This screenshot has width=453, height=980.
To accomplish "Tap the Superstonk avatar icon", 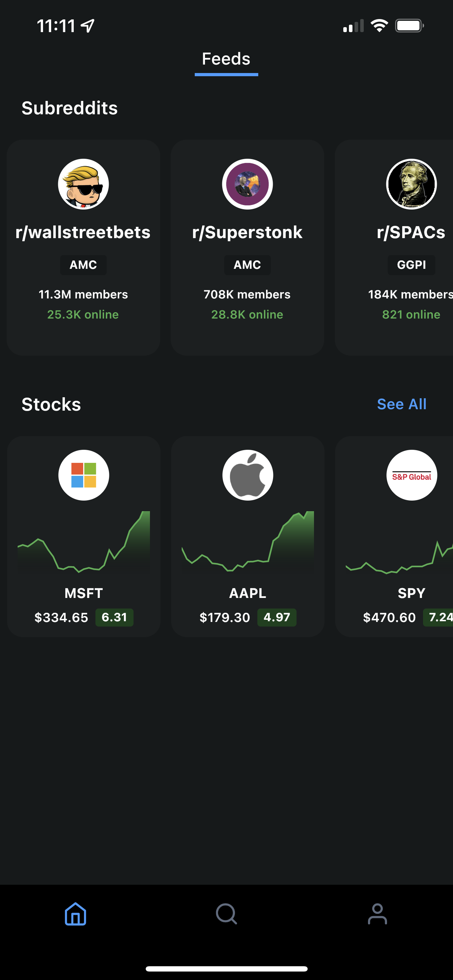I will click(247, 184).
